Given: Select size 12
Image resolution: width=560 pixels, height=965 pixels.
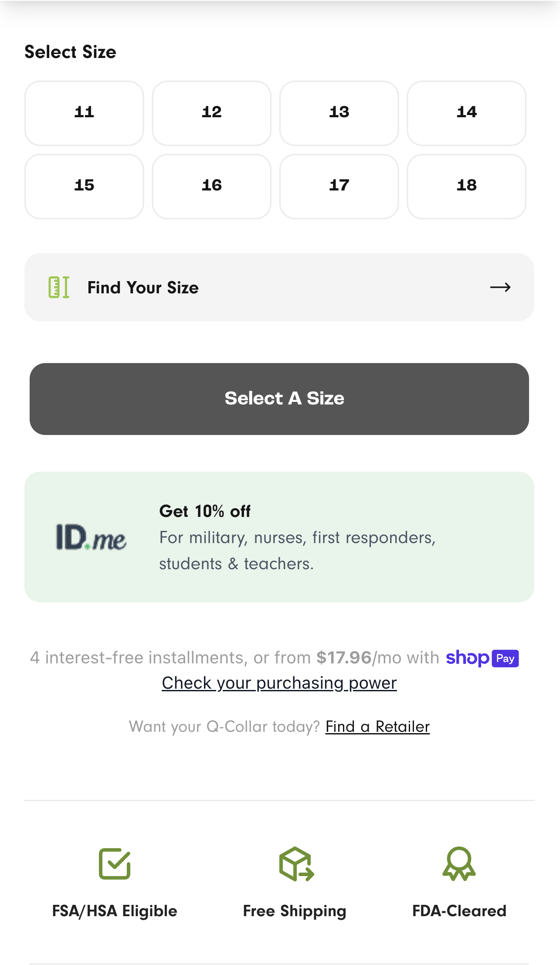Looking at the screenshot, I should [x=211, y=112].
